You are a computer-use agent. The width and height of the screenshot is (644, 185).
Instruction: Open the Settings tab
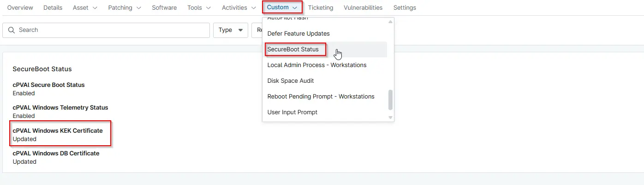click(x=405, y=7)
